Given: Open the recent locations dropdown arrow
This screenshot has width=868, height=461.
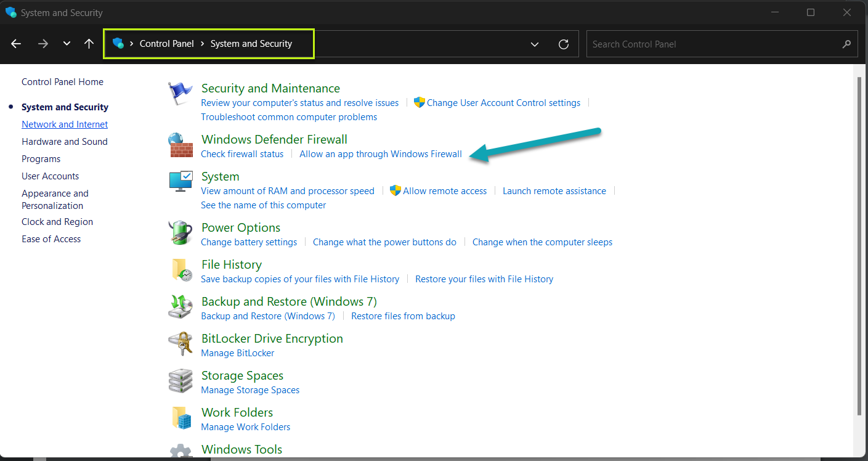Looking at the screenshot, I should pos(67,44).
